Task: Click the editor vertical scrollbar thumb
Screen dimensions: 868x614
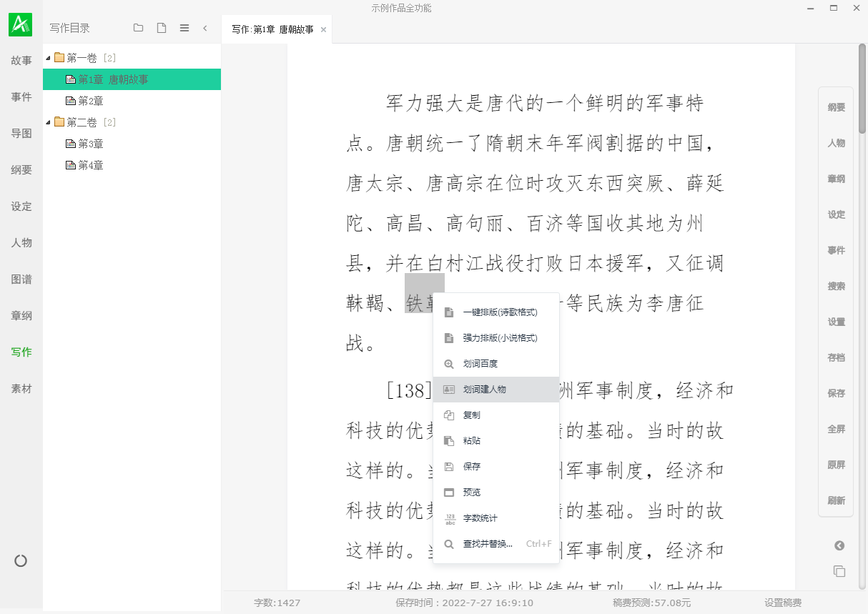Action: coord(863,89)
